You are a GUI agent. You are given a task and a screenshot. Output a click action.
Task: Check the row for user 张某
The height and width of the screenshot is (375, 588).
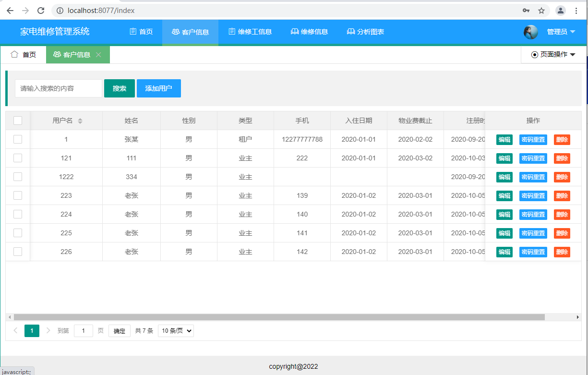click(18, 139)
